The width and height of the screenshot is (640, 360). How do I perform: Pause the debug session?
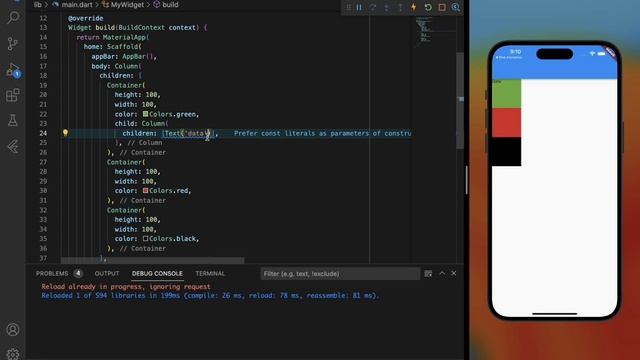(359, 7)
